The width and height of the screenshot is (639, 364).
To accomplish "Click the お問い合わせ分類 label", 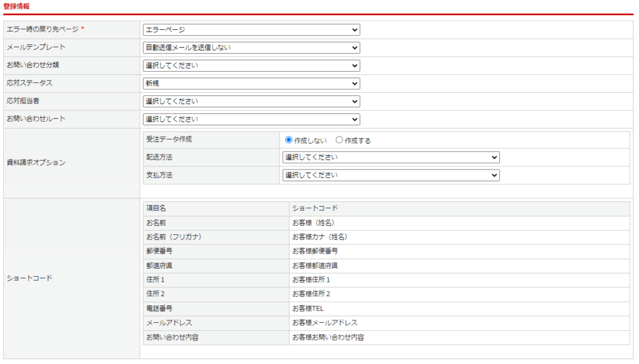I will 32,65.
